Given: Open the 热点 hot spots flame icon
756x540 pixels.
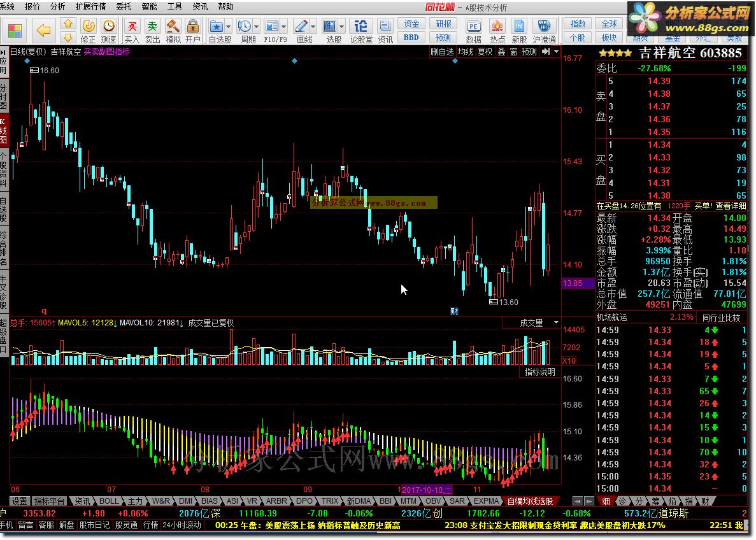Looking at the screenshot, I should [x=497, y=31].
